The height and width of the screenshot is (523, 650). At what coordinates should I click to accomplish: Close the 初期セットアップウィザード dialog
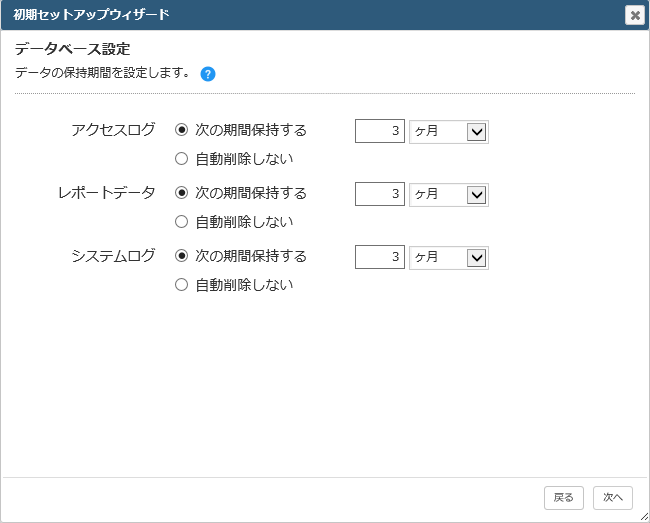(x=635, y=15)
